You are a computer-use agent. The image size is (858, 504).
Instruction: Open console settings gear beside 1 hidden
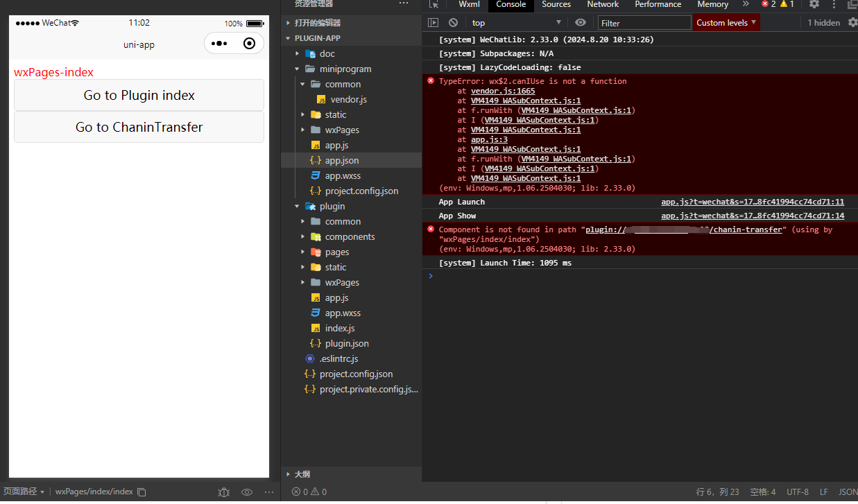coord(852,23)
